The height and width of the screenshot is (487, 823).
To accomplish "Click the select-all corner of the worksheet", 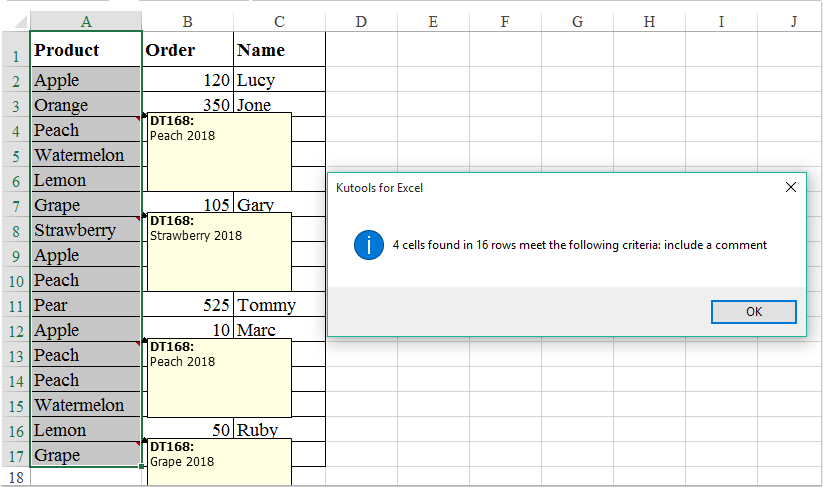I will [15, 22].
